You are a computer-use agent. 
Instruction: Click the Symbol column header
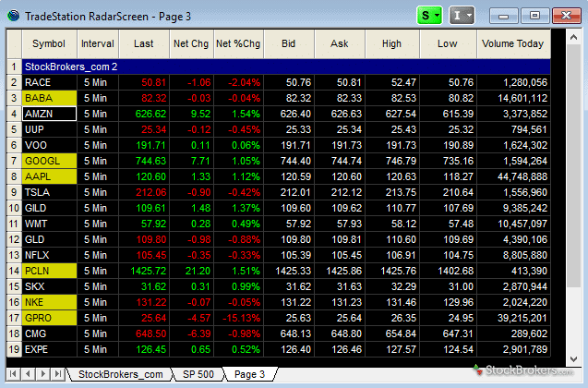[49, 43]
